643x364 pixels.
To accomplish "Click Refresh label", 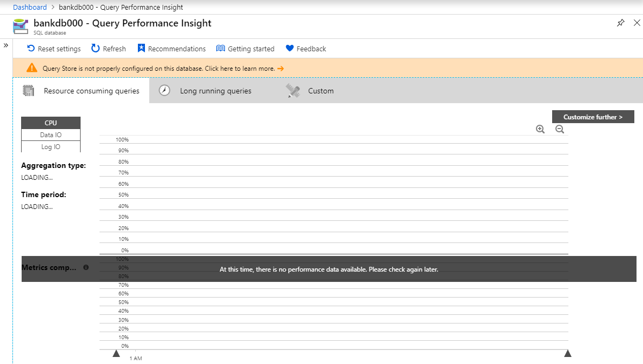I will click(x=115, y=49).
